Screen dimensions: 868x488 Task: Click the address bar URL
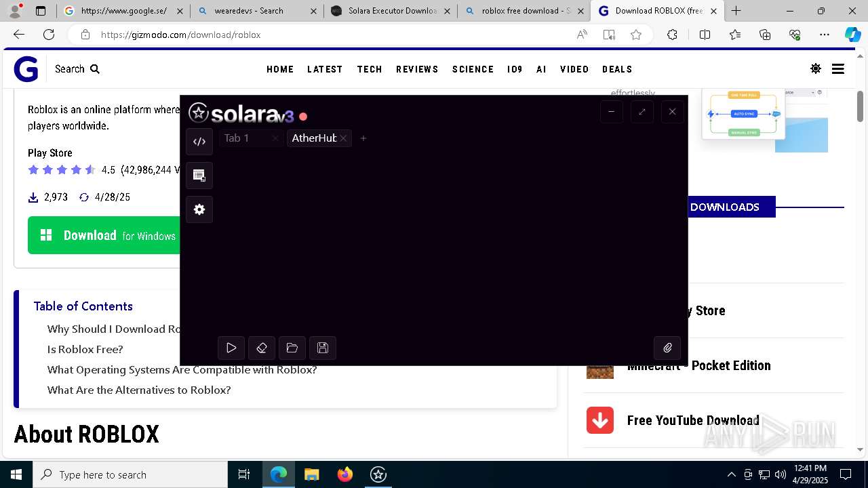coord(180,35)
